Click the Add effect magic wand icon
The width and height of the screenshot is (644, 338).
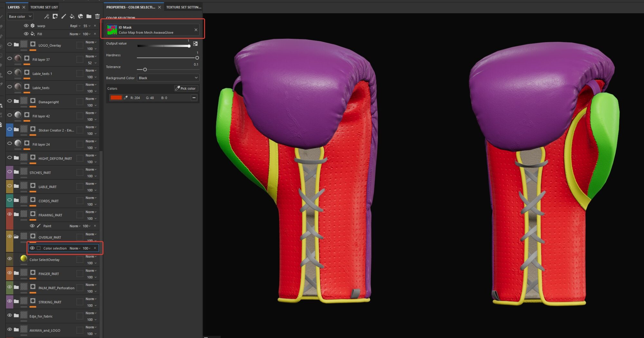pos(47,16)
